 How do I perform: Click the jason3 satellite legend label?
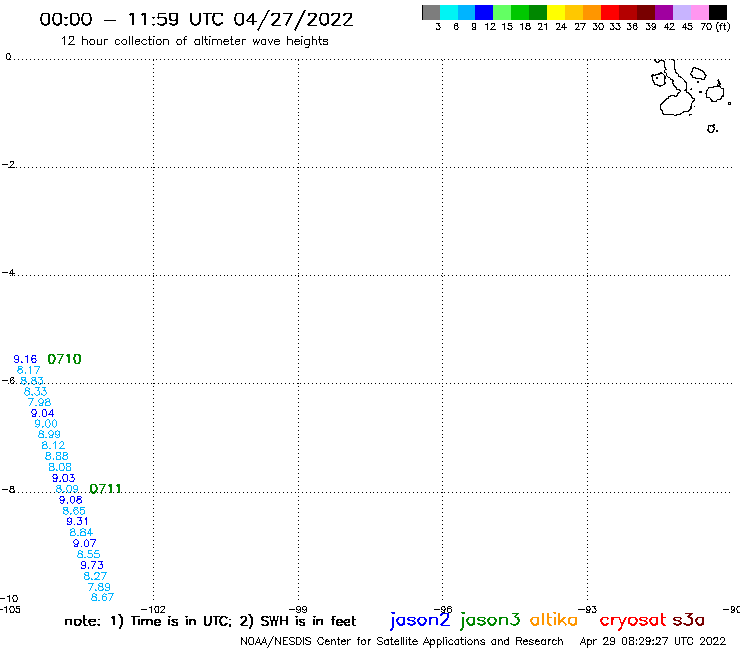490,620
